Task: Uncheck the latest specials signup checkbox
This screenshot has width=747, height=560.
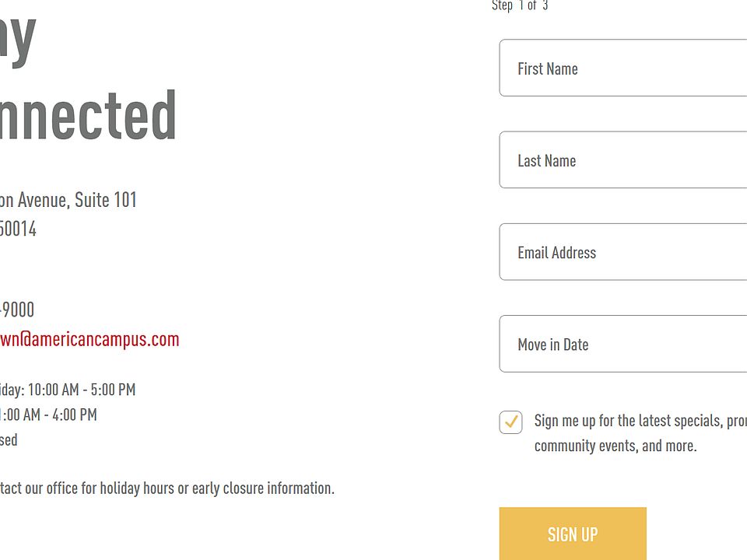Action: (510, 422)
